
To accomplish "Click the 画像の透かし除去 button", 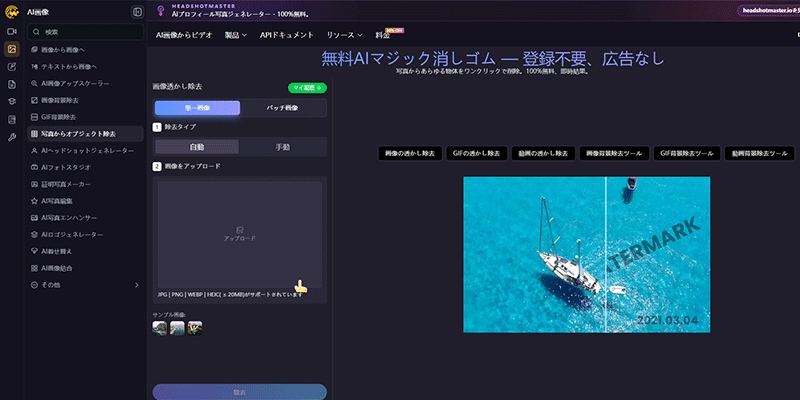I will 410,153.
